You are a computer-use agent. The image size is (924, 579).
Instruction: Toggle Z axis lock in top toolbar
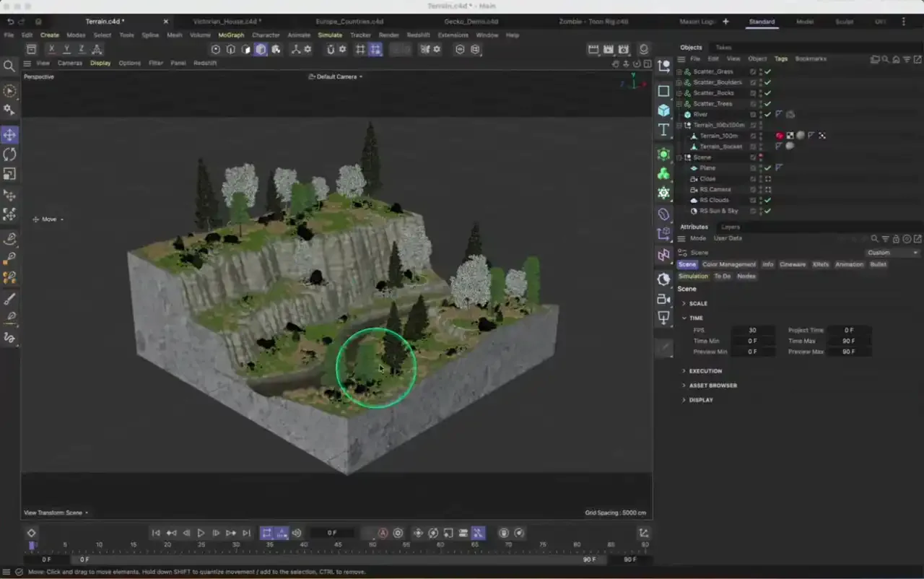(82, 49)
